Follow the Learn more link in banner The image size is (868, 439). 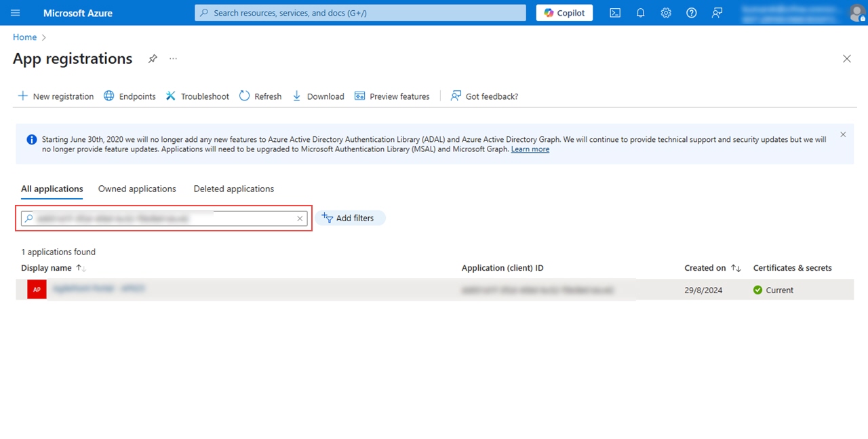tap(530, 149)
